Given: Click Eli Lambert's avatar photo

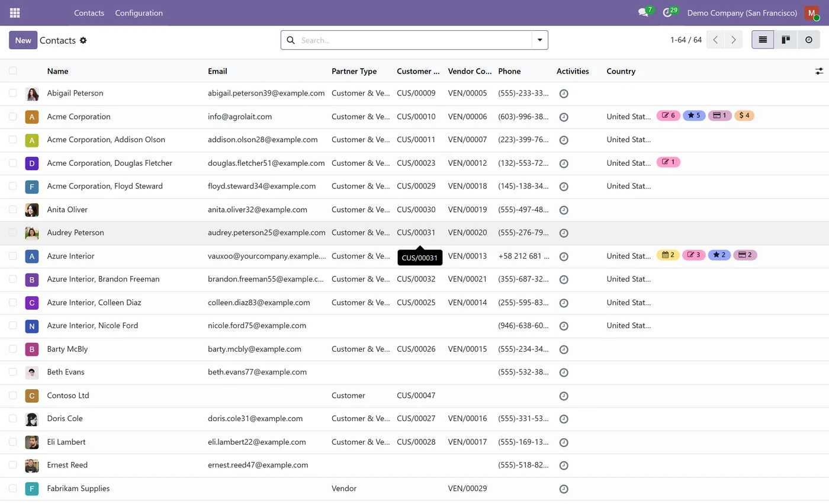Looking at the screenshot, I should click(32, 442).
